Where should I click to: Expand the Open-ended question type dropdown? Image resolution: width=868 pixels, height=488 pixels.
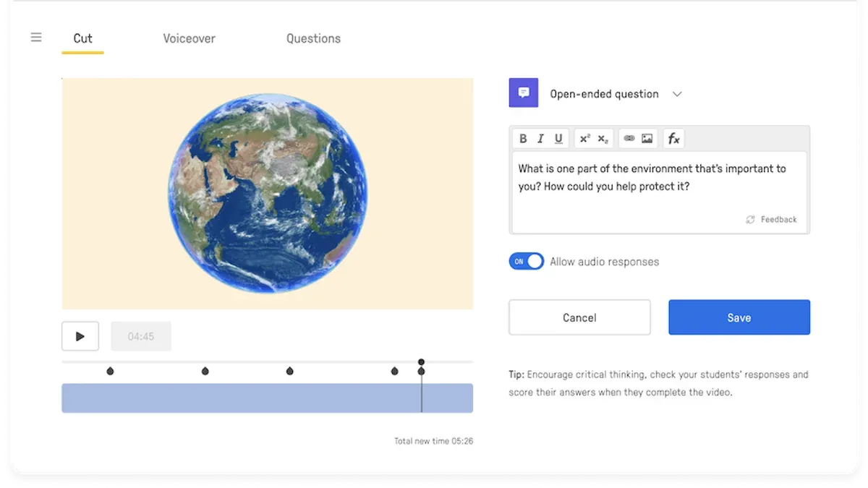(x=677, y=94)
